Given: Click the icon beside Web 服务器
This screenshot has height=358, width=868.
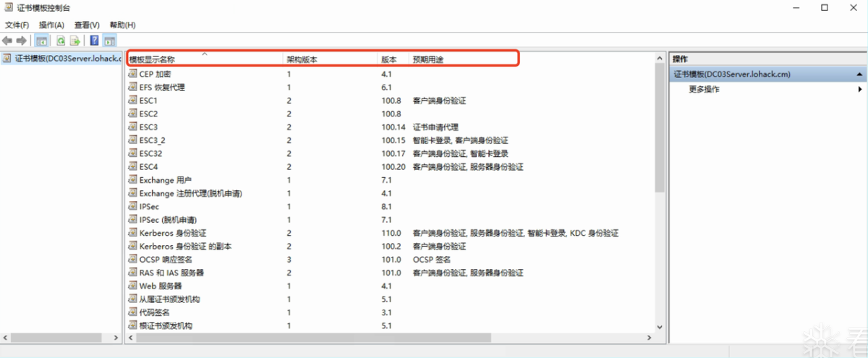Looking at the screenshot, I should tap(132, 286).
